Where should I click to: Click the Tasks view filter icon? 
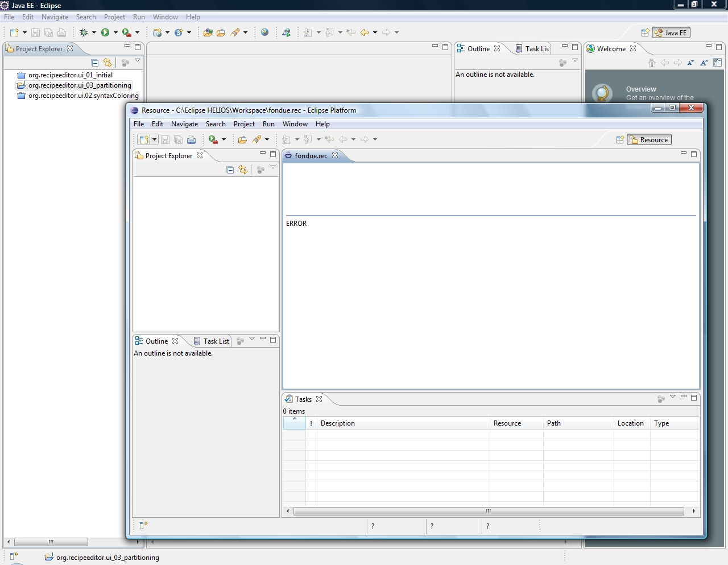tap(661, 399)
